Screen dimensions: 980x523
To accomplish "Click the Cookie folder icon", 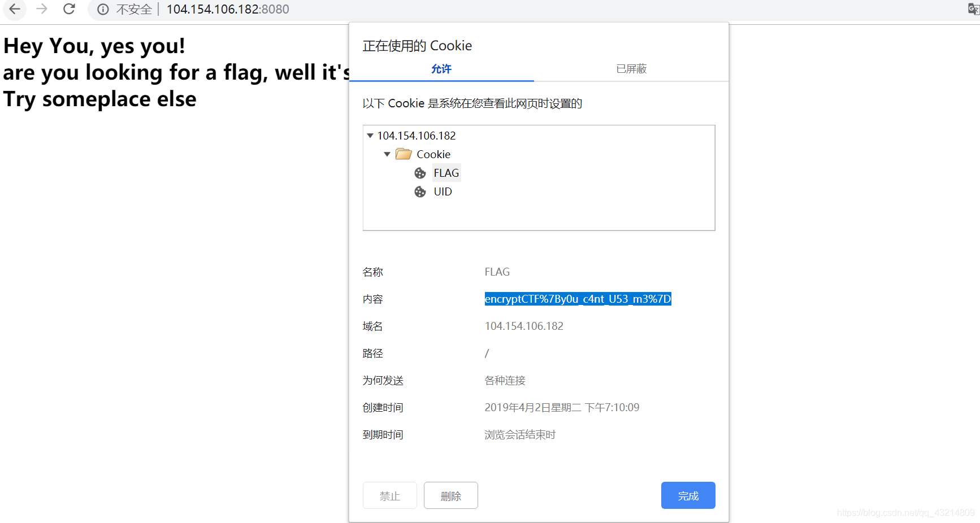I will (404, 154).
